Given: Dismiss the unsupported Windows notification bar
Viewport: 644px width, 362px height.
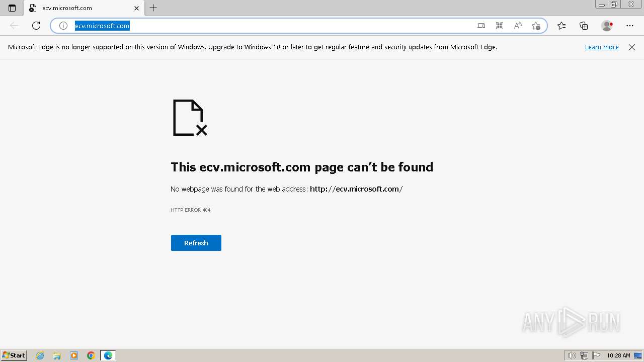Looking at the screenshot, I should [x=632, y=47].
